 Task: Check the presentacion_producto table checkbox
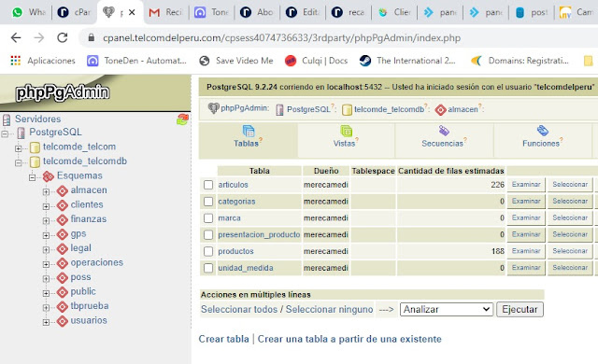[208, 235]
